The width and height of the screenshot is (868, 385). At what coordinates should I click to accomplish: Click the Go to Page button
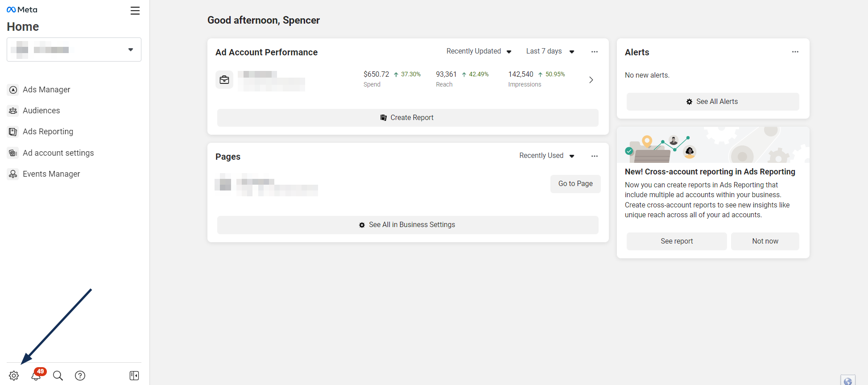point(575,184)
